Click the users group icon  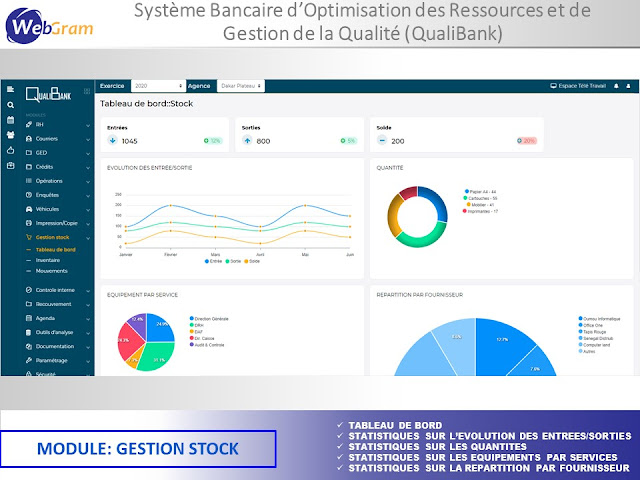[11, 135]
